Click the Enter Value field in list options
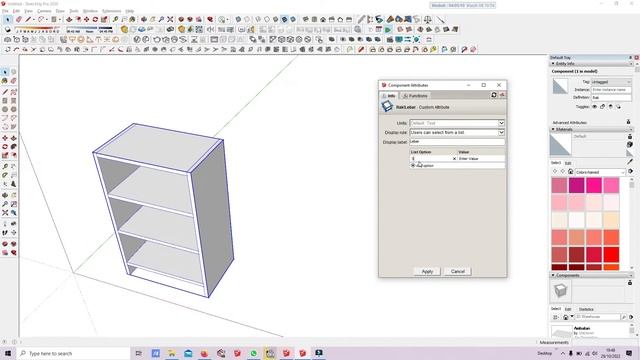Image resolution: width=640 pixels, height=360 pixels. coord(481,158)
